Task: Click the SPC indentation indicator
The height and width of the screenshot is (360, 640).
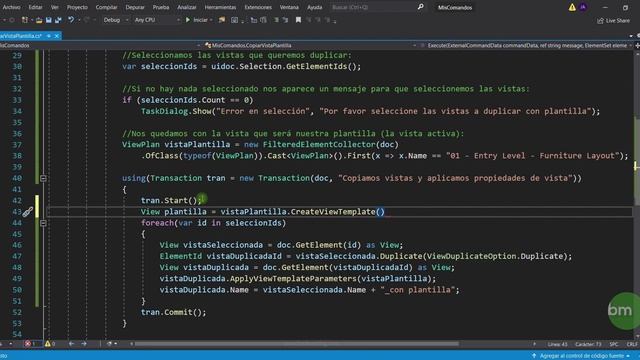Action: click(614, 344)
